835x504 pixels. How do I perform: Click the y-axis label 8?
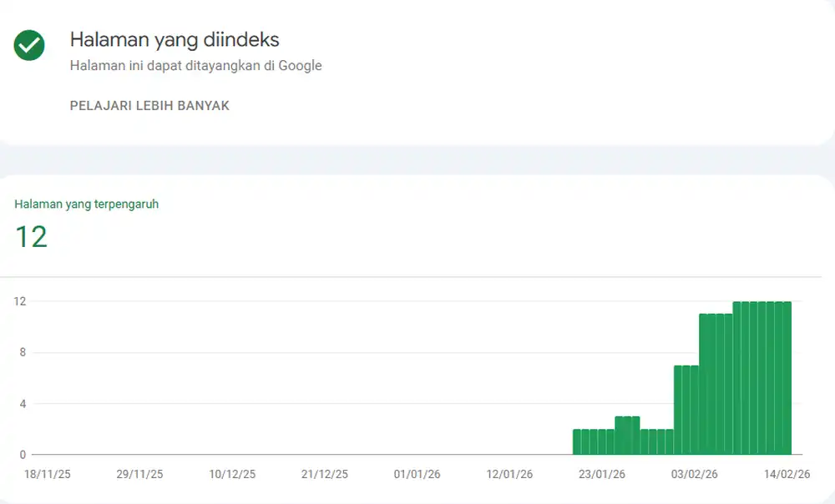point(23,352)
